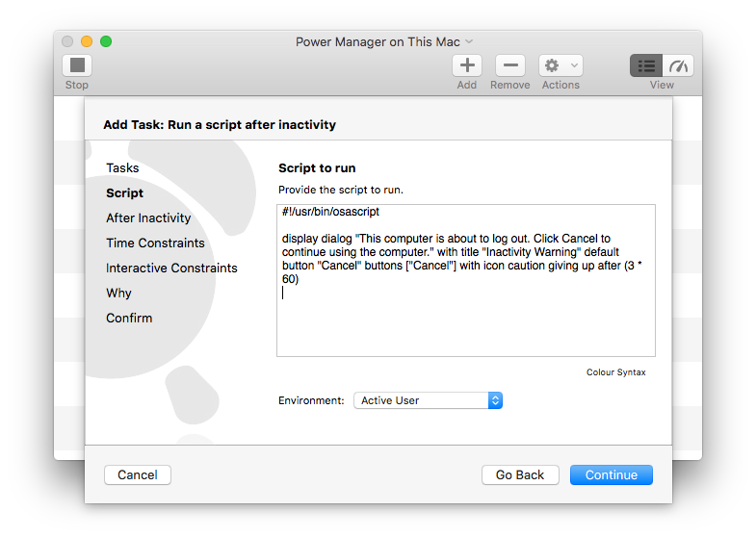Open the Environment Active User dropdown

click(428, 400)
